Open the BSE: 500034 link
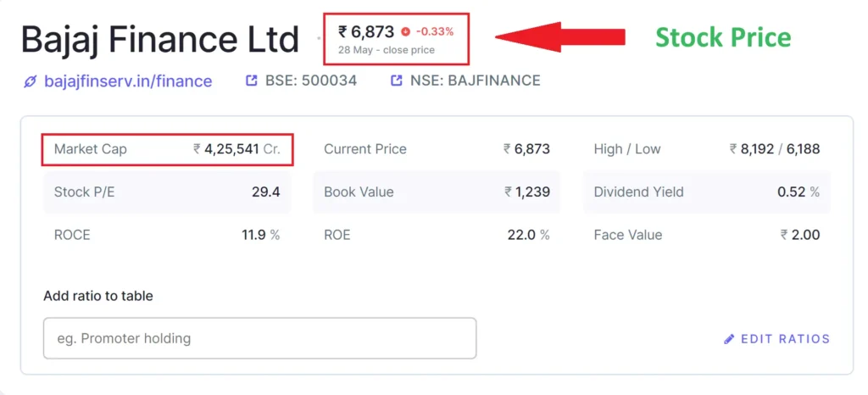Image resolution: width=868 pixels, height=395 pixels. click(311, 81)
